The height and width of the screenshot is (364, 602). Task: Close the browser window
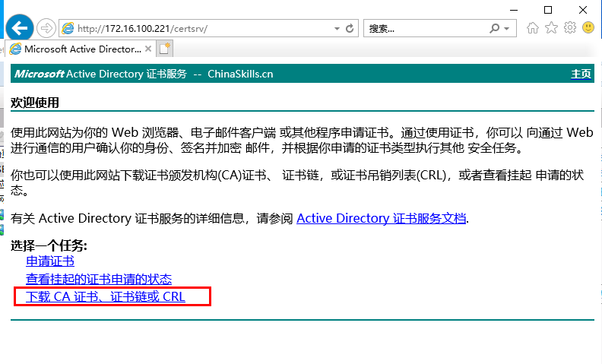(x=583, y=10)
